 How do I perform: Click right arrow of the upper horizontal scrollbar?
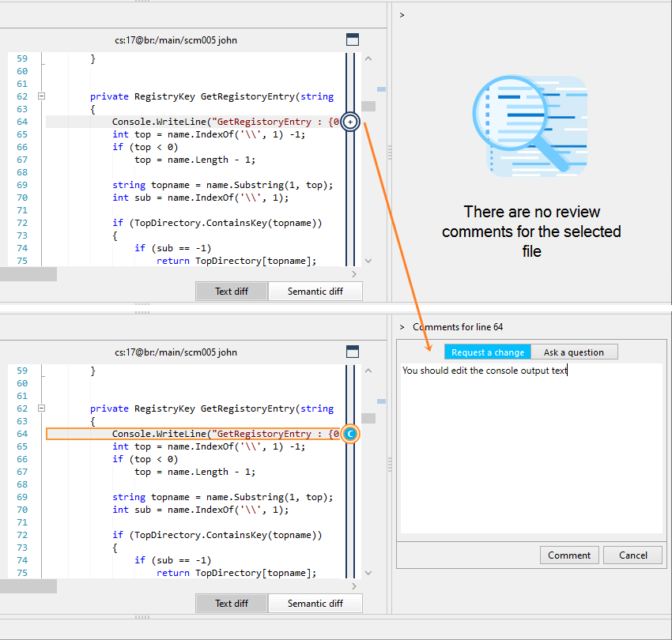(x=354, y=274)
